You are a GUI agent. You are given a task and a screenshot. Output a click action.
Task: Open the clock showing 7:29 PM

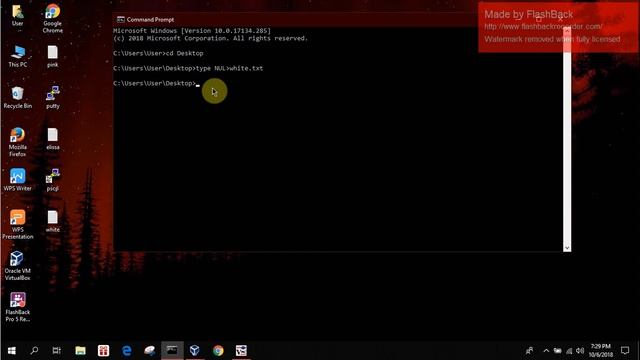pyautogui.click(x=600, y=351)
